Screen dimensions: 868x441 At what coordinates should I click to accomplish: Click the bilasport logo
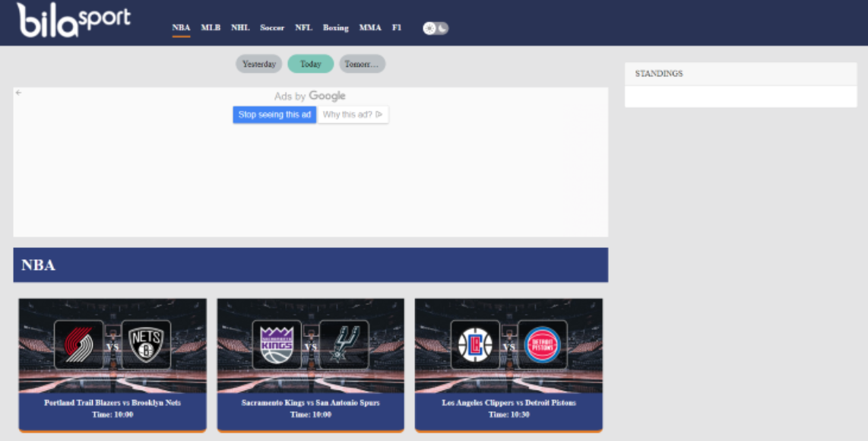(74, 20)
